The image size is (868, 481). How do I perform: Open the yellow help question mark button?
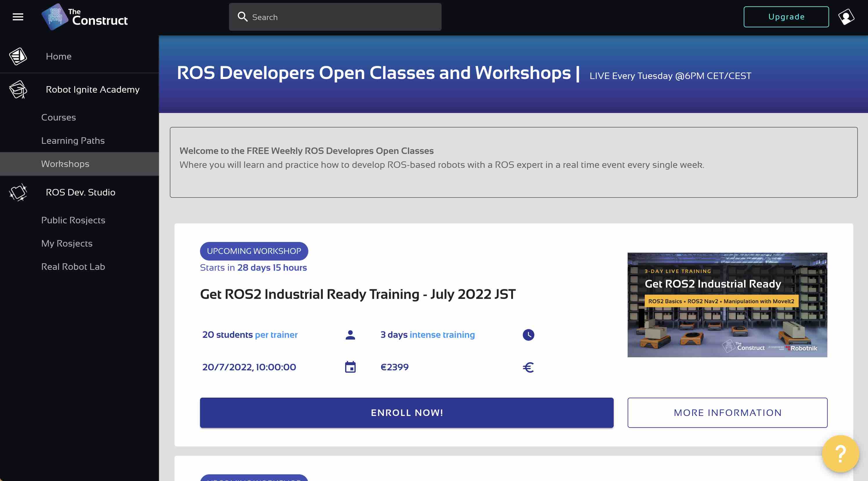pos(840,454)
